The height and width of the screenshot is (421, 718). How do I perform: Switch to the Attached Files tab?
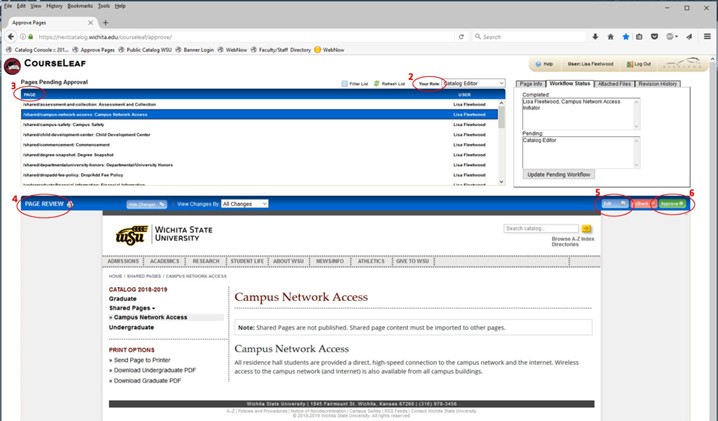click(614, 84)
